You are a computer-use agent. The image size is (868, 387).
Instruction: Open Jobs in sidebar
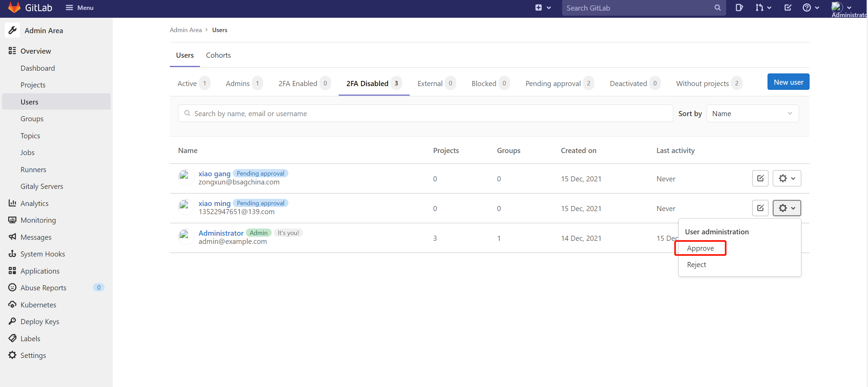(x=27, y=152)
